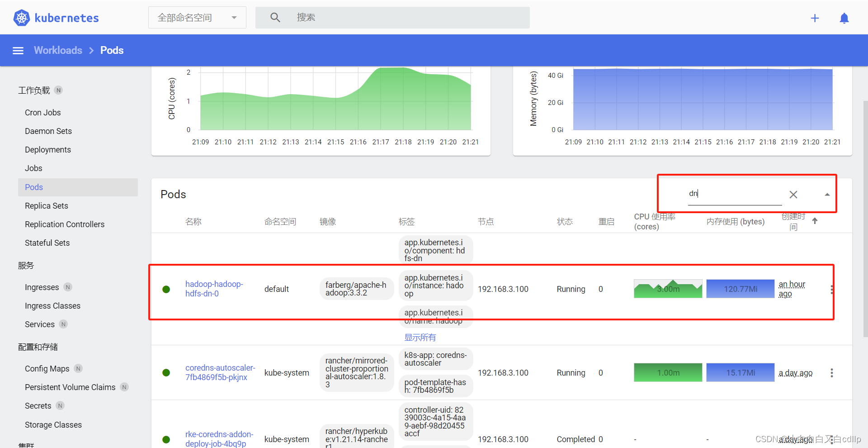
Task: Open the notifications bell
Action: coord(844,18)
